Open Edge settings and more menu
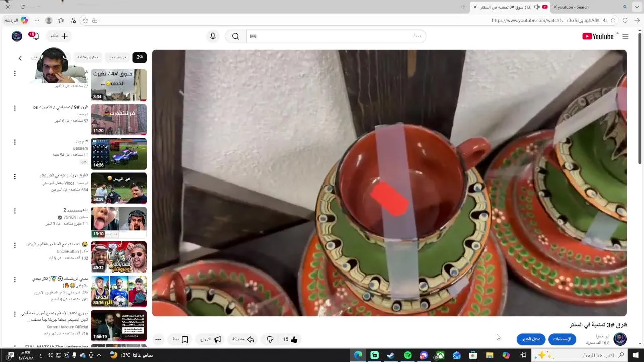This screenshot has width=644, height=362. coord(37,20)
